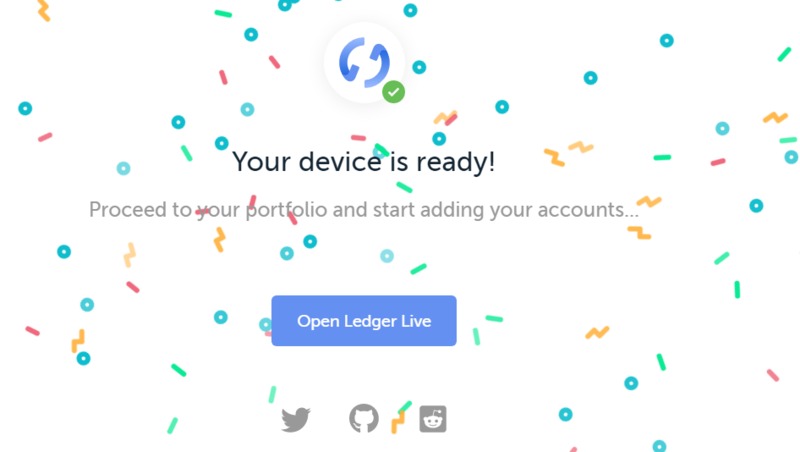Click pink dash confetti crossing the word your

pos(202,212)
